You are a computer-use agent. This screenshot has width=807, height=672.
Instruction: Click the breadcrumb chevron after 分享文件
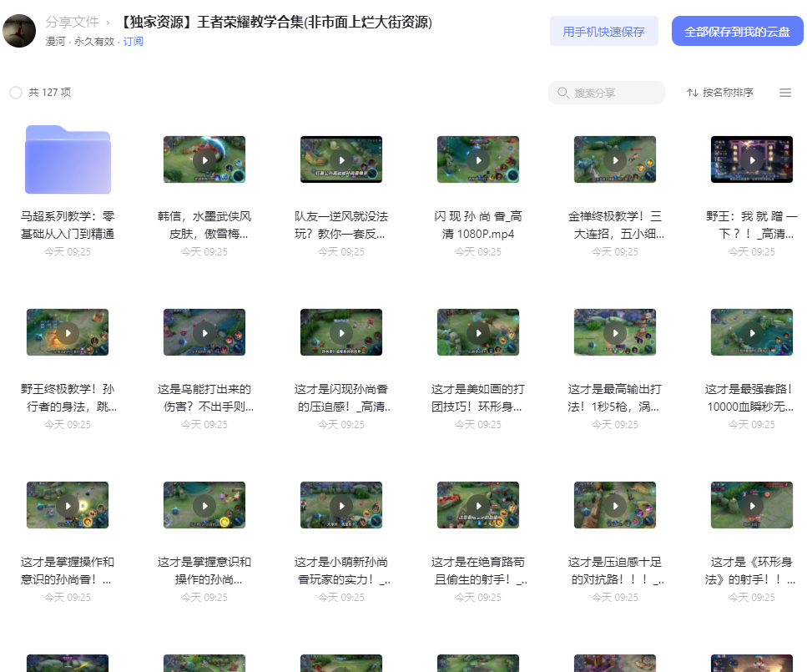point(108,23)
